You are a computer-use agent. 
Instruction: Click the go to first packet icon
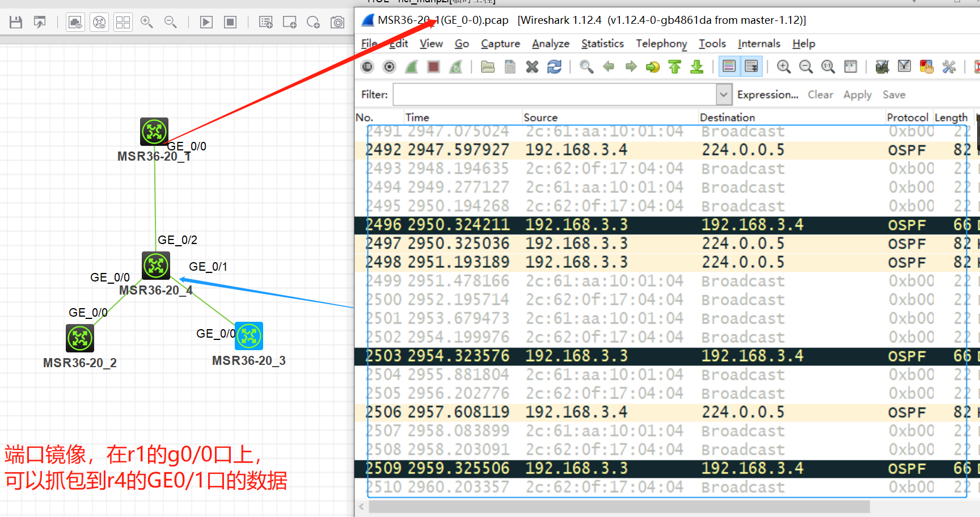click(x=675, y=67)
